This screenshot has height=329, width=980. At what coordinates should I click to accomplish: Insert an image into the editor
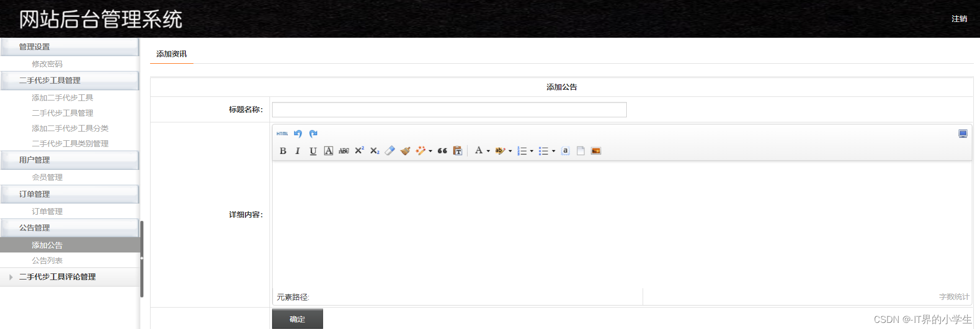coord(596,151)
